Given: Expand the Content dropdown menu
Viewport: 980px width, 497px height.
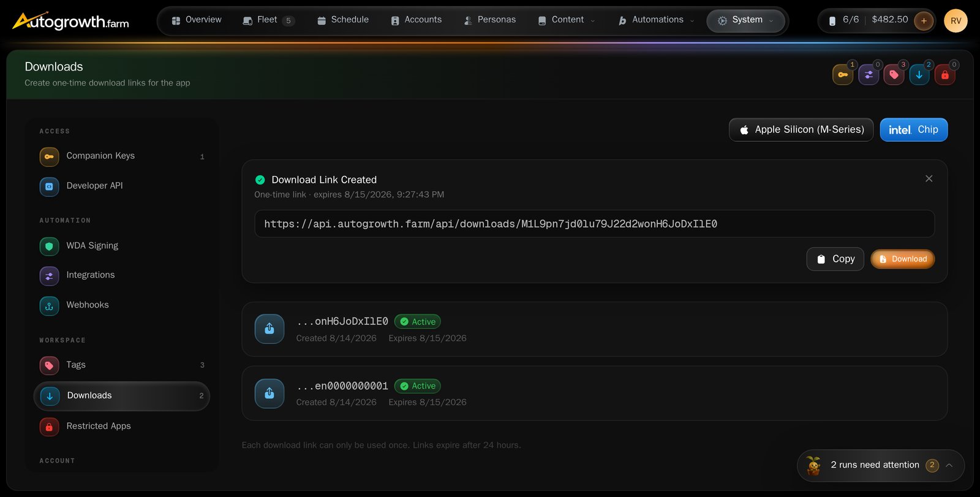Looking at the screenshot, I should tap(566, 20).
